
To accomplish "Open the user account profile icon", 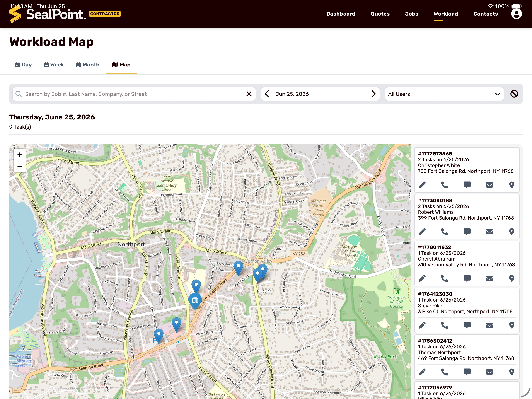I will 516,14.
